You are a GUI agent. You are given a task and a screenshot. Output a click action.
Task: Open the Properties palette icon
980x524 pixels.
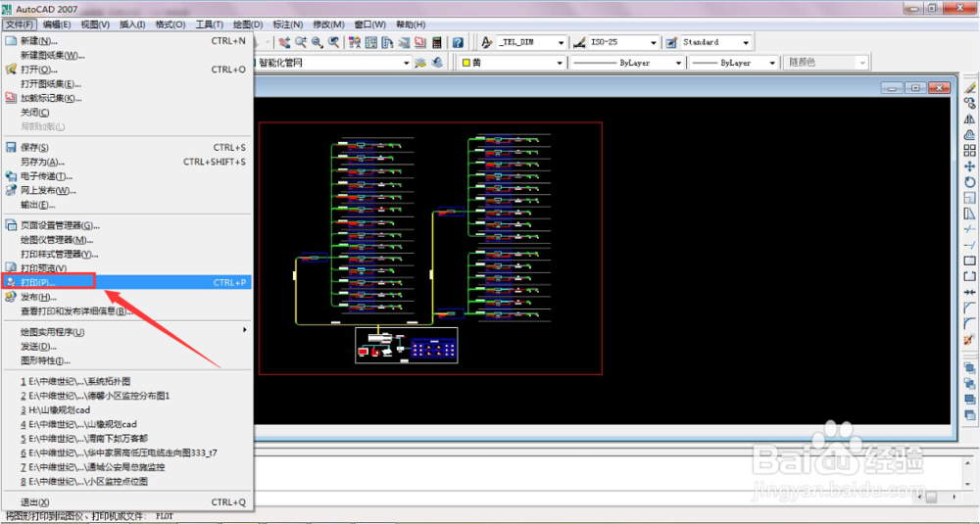355,42
